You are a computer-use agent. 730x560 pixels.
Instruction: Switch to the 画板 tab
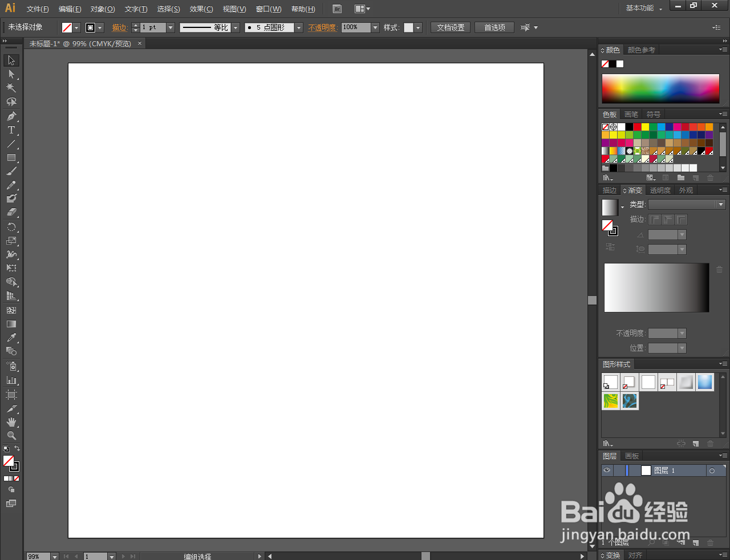tap(632, 456)
